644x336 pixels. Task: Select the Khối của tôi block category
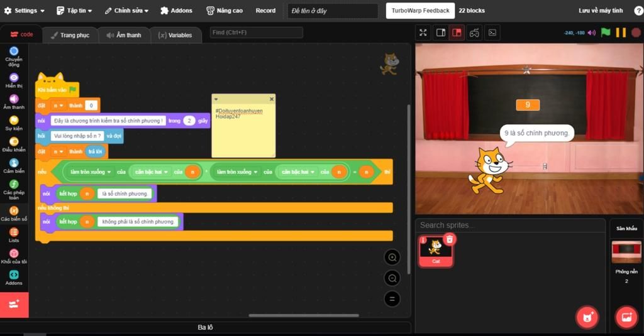[14, 257]
